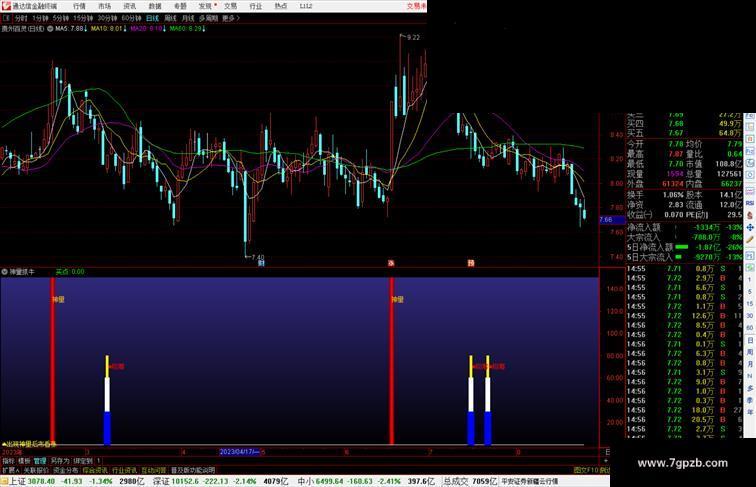Click the round icon beside 神量抓牛 indicator

4,272
